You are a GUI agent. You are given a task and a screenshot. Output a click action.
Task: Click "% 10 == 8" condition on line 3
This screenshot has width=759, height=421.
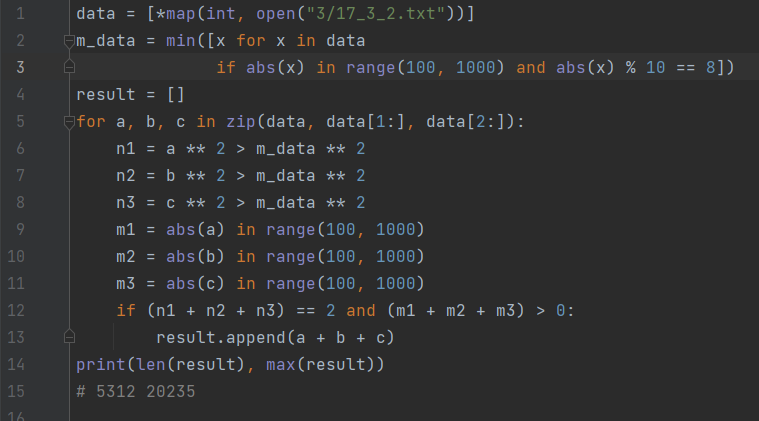(x=670, y=68)
